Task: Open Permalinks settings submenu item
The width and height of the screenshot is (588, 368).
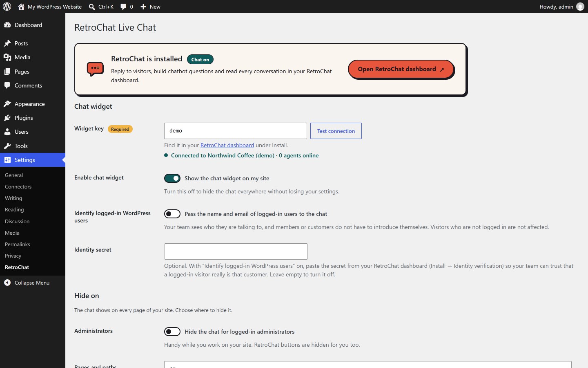Action: 18,244
